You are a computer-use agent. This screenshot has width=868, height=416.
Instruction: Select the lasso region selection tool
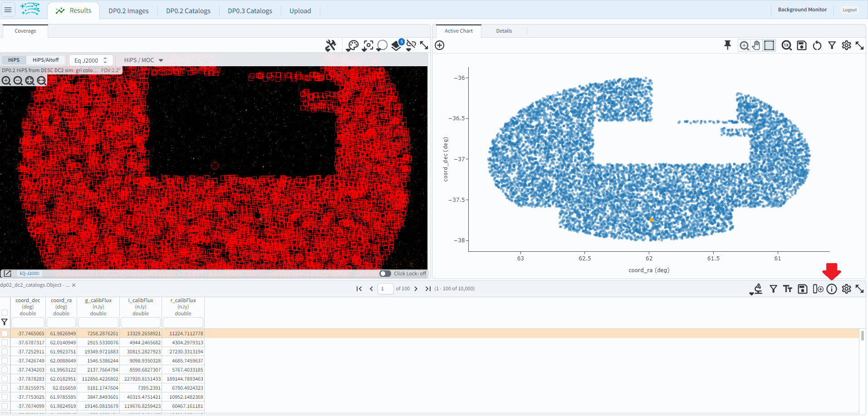(382, 45)
